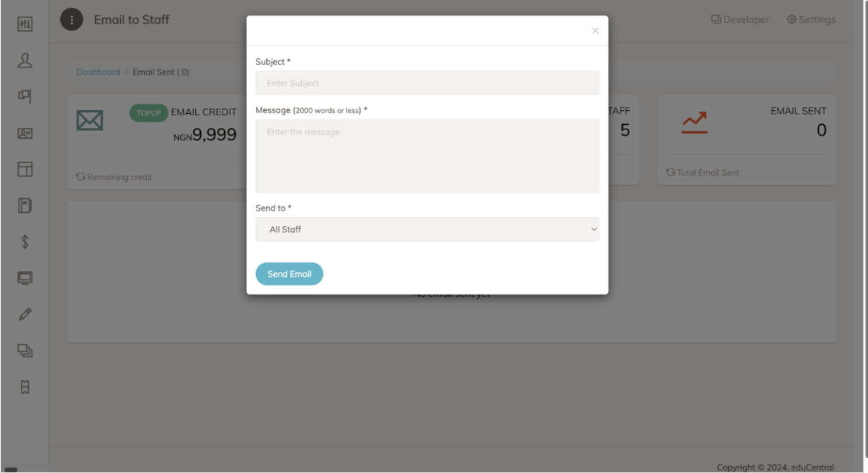Click the Send Email button
This screenshot has height=473, width=868.
pyautogui.click(x=289, y=274)
